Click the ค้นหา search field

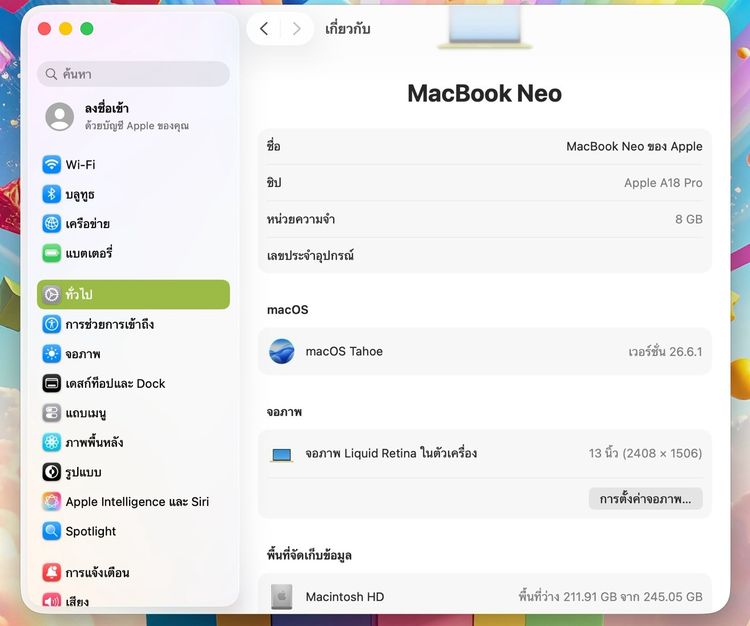pos(133,74)
